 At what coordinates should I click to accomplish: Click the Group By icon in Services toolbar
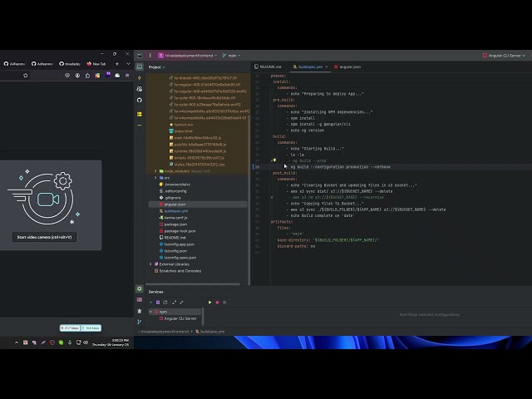click(x=158, y=303)
